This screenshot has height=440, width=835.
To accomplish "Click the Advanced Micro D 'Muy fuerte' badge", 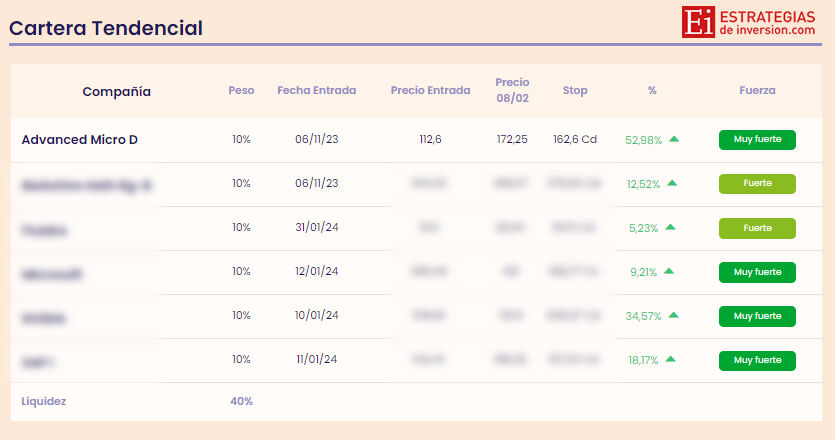I will pyautogui.click(x=757, y=140).
